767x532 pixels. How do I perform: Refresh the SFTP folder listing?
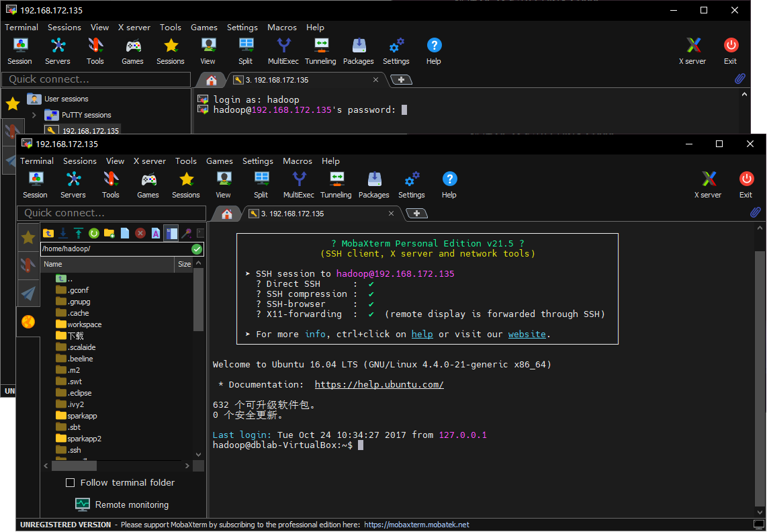pos(94,234)
